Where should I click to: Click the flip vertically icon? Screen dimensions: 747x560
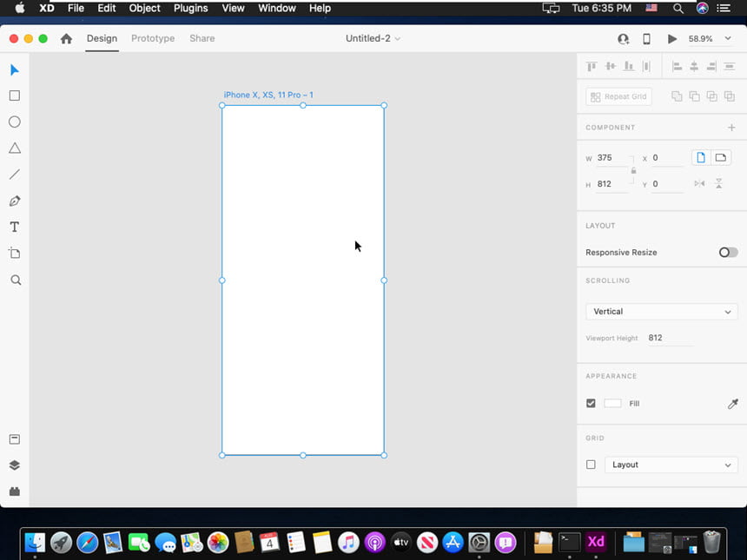tap(719, 184)
